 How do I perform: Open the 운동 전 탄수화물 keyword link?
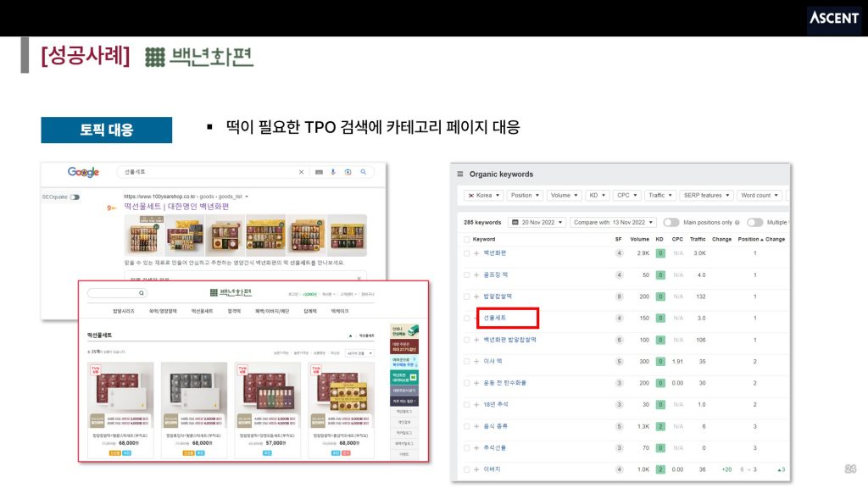tap(505, 383)
